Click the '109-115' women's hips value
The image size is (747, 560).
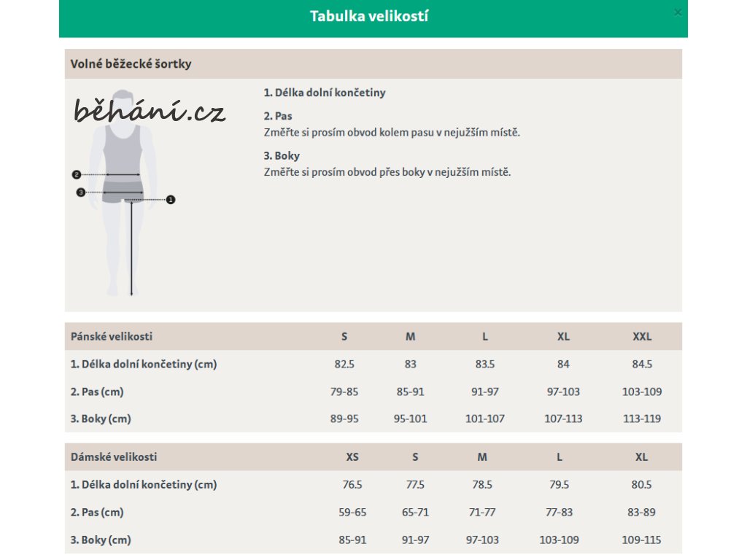(x=641, y=540)
